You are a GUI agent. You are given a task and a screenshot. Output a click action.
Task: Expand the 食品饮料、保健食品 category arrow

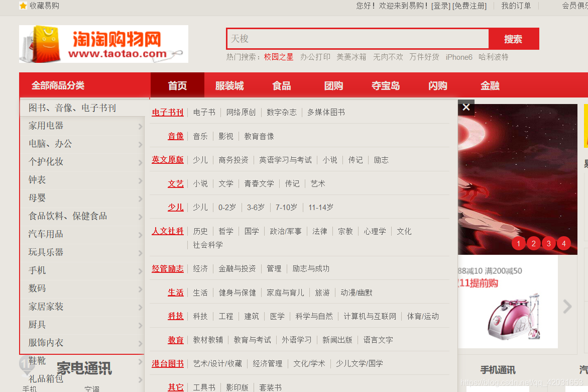[140, 217]
